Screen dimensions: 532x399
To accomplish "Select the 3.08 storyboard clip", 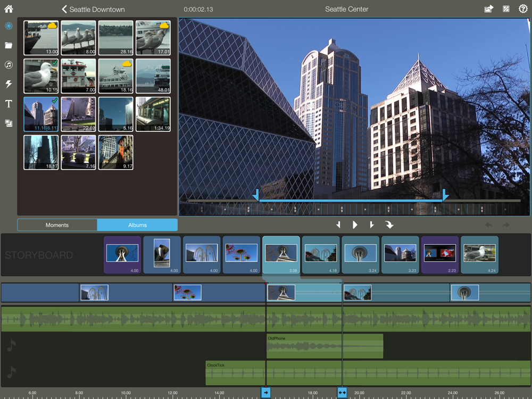I will pyautogui.click(x=281, y=255).
